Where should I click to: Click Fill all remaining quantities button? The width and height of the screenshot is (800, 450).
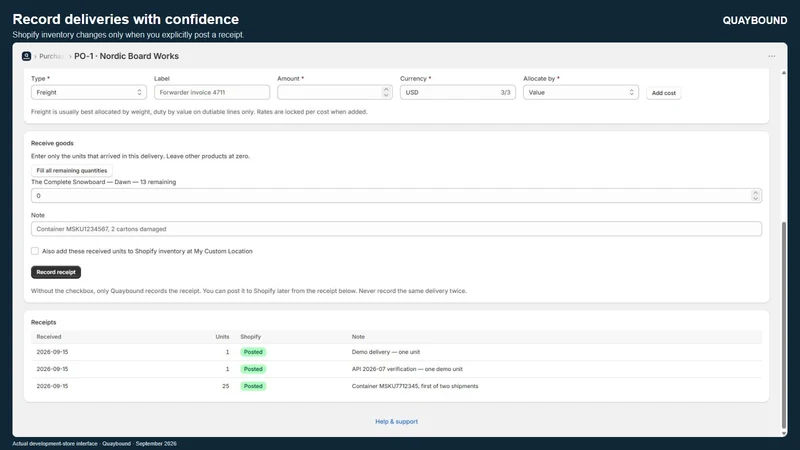[x=72, y=170]
